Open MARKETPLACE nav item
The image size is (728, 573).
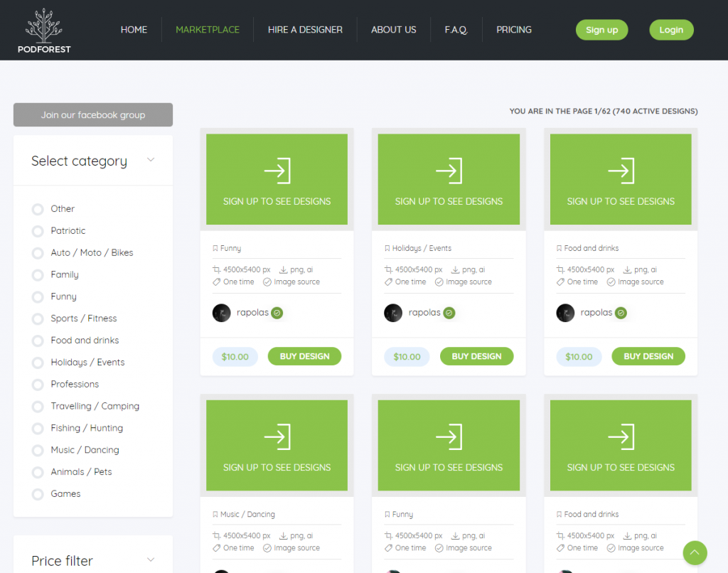click(208, 30)
